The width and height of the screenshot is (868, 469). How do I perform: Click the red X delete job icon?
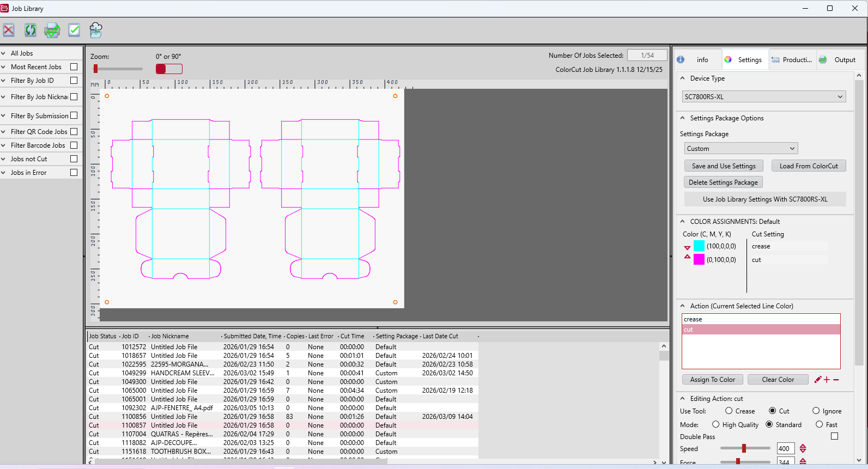point(9,30)
